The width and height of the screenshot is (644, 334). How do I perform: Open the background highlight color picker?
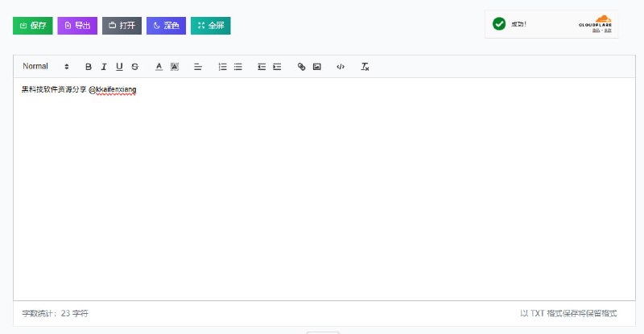175,67
